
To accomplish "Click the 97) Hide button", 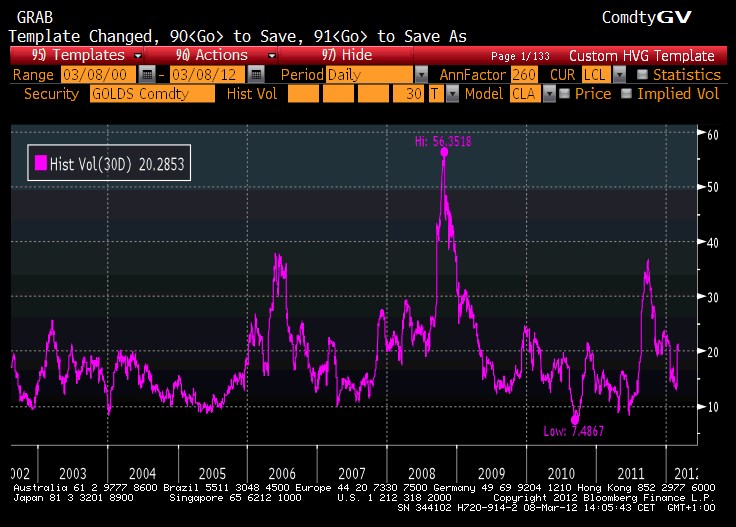I will coord(346,55).
